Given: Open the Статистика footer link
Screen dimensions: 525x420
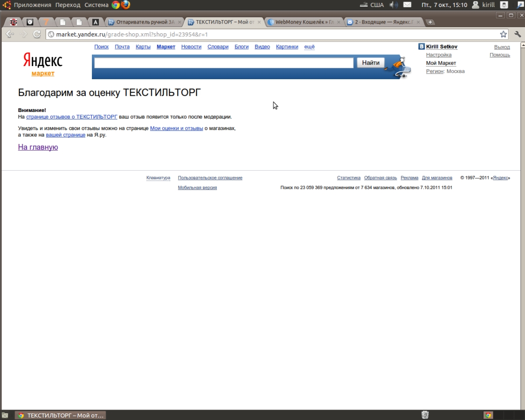Looking at the screenshot, I should [349, 178].
